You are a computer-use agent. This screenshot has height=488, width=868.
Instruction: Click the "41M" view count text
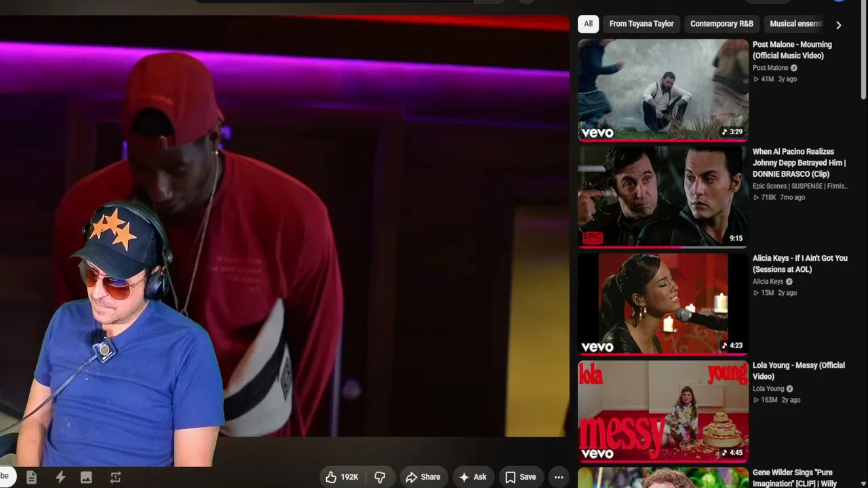pyautogui.click(x=767, y=79)
